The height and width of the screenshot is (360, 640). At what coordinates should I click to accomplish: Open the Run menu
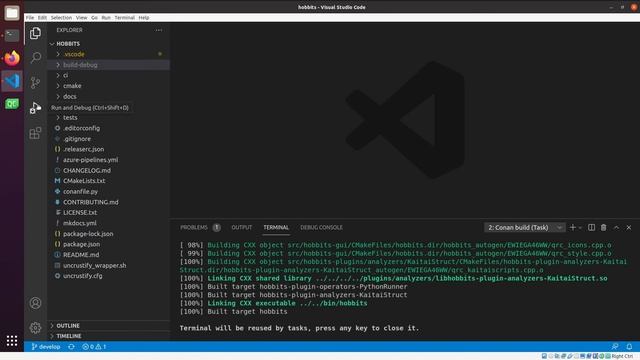click(106, 18)
